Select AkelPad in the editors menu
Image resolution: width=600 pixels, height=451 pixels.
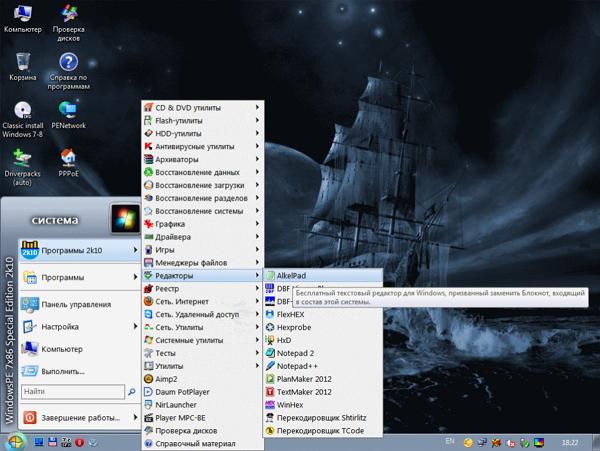point(292,275)
